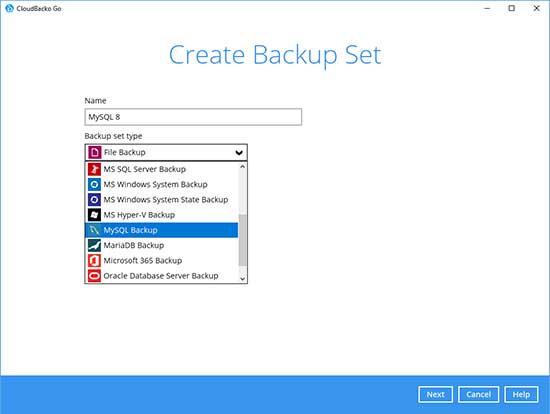Image resolution: width=550 pixels, height=414 pixels.
Task: Click the Oracle Database Server Backup icon
Action: click(x=94, y=276)
